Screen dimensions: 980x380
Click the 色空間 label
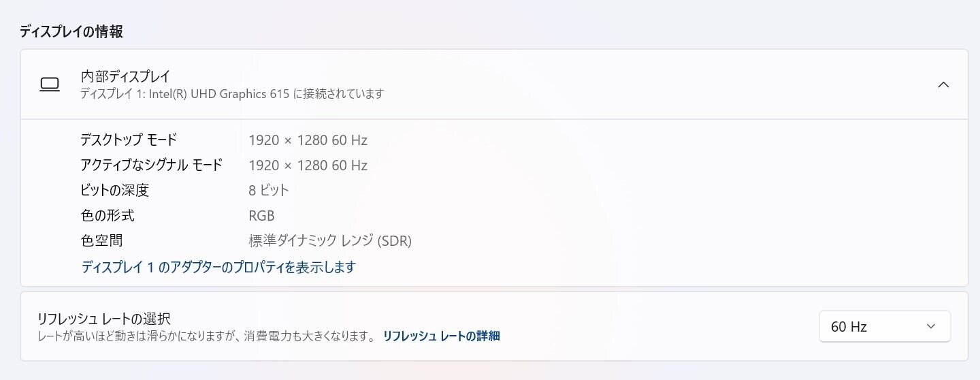pyautogui.click(x=101, y=241)
